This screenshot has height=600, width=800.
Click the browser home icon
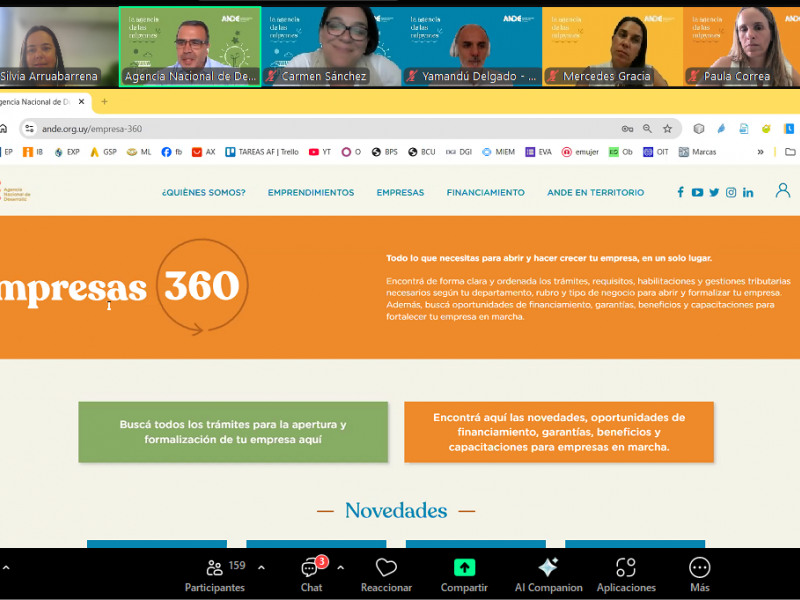pyautogui.click(x=4, y=129)
